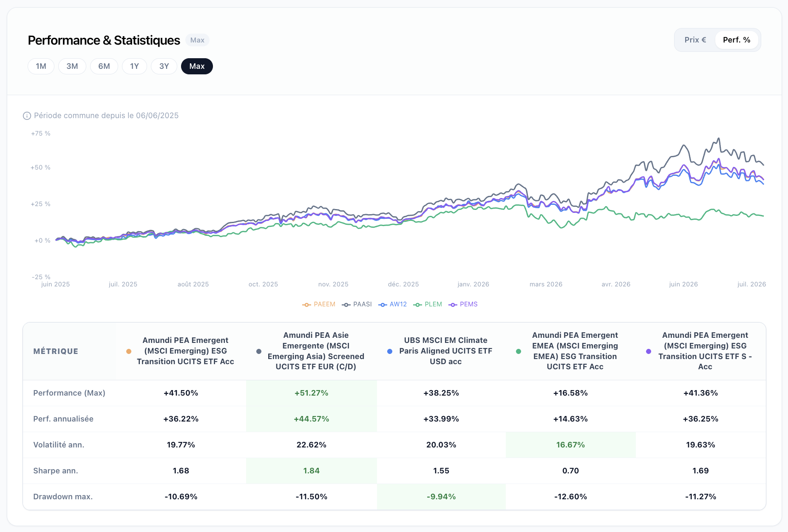Toggle PEMS legend entry
Image resolution: width=788 pixels, height=532 pixels.
(463, 304)
